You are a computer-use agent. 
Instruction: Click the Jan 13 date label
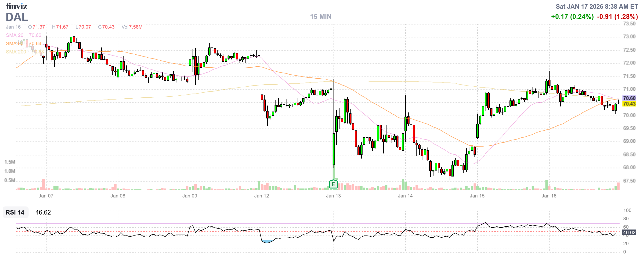333,196
